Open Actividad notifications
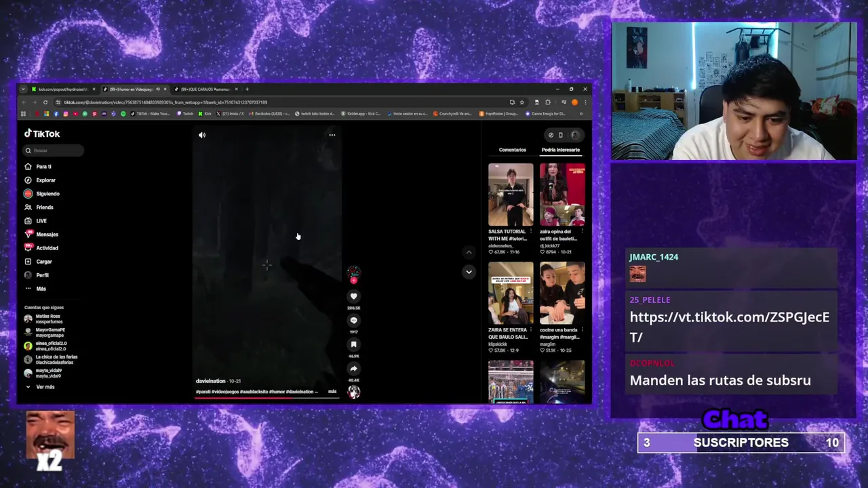 pyautogui.click(x=41, y=248)
